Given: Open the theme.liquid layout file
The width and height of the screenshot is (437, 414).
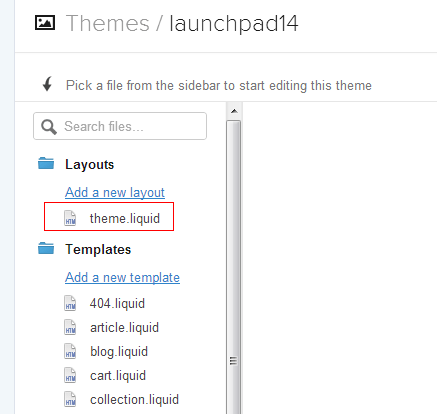Looking at the screenshot, I should [125, 219].
